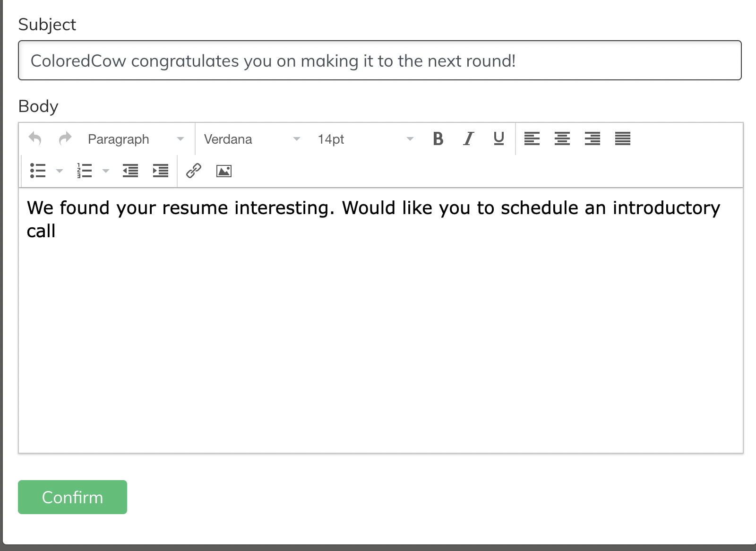Decrease the paragraph indent
Image resolution: width=756 pixels, height=551 pixels.
pyautogui.click(x=130, y=171)
